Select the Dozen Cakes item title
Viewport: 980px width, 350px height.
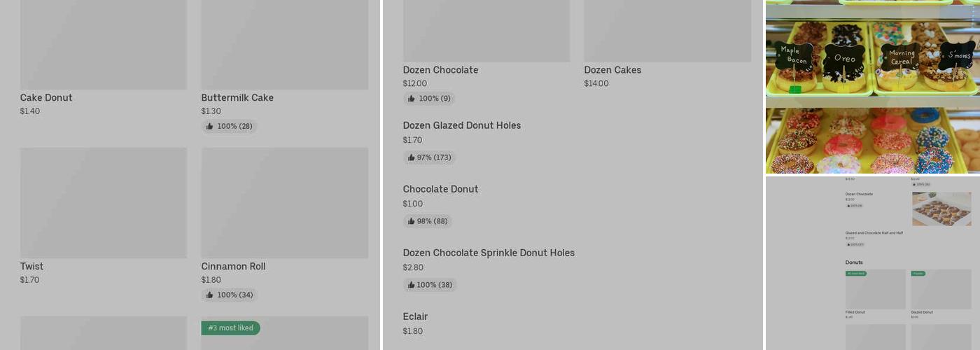pyautogui.click(x=612, y=70)
